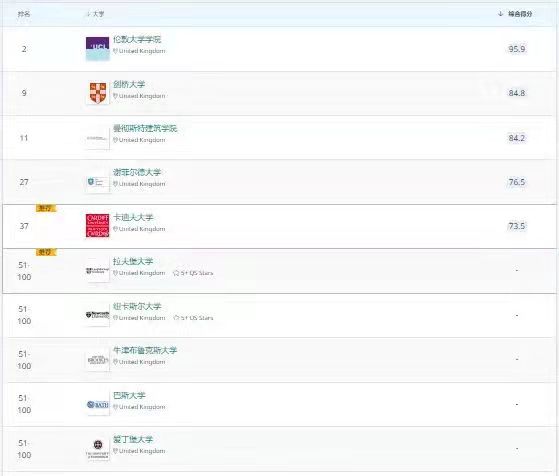Click the 5+ QS Stars badge for 拉夫堡大学
Viewport: 559px width, 476px height.
[193, 273]
